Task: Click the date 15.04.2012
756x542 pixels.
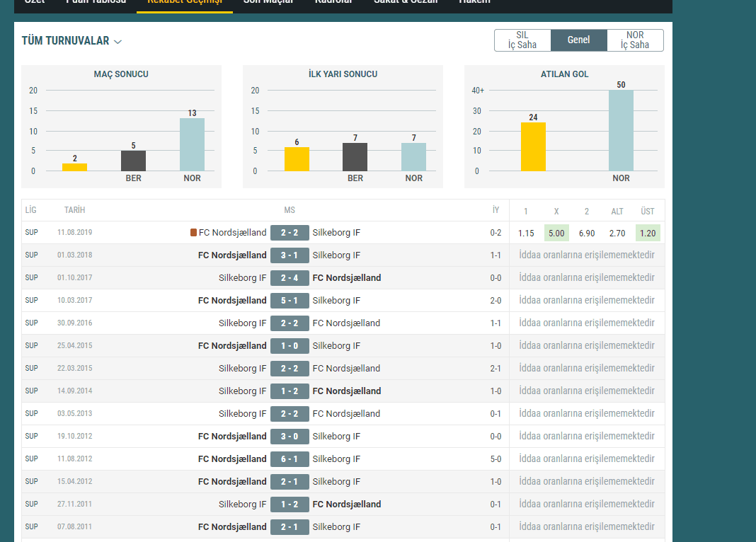Action: pos(75,482)
